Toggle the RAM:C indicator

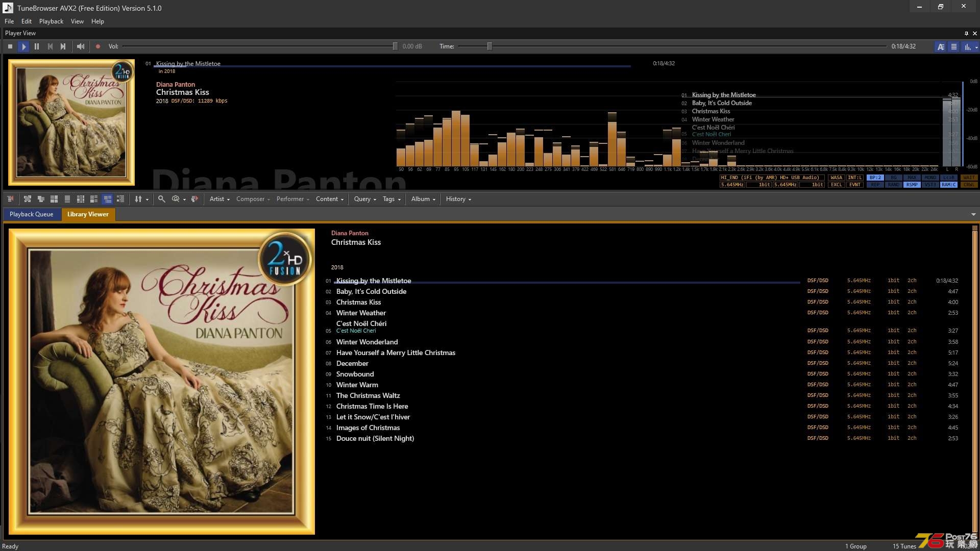coord(949,185)
